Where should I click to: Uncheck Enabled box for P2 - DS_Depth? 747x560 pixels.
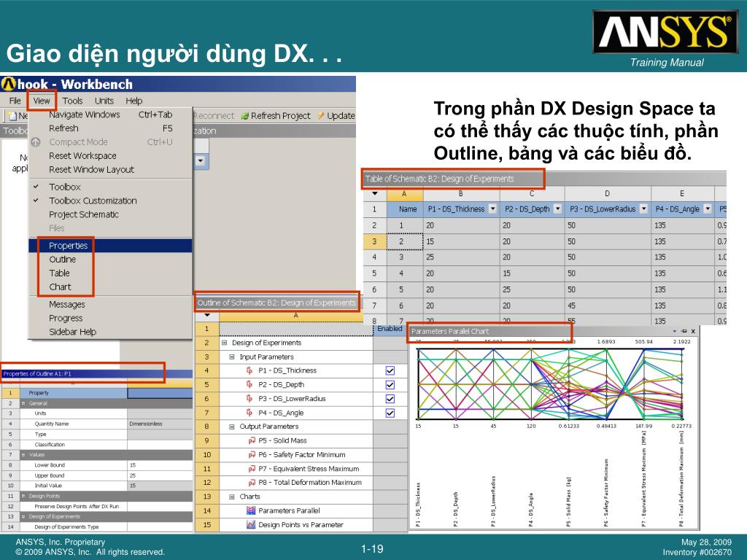pos(390,385)
